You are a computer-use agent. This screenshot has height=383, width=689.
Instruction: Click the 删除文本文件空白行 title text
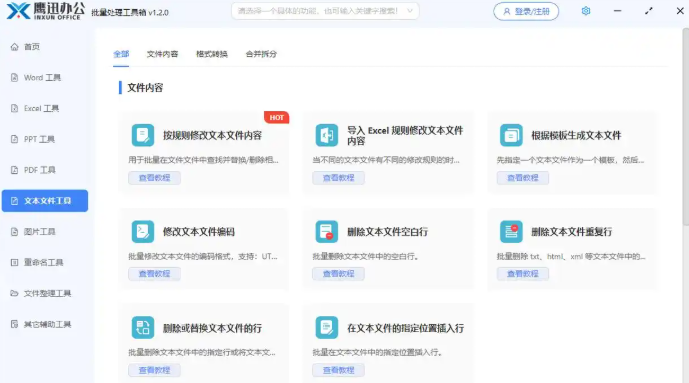tap(387, 231)
